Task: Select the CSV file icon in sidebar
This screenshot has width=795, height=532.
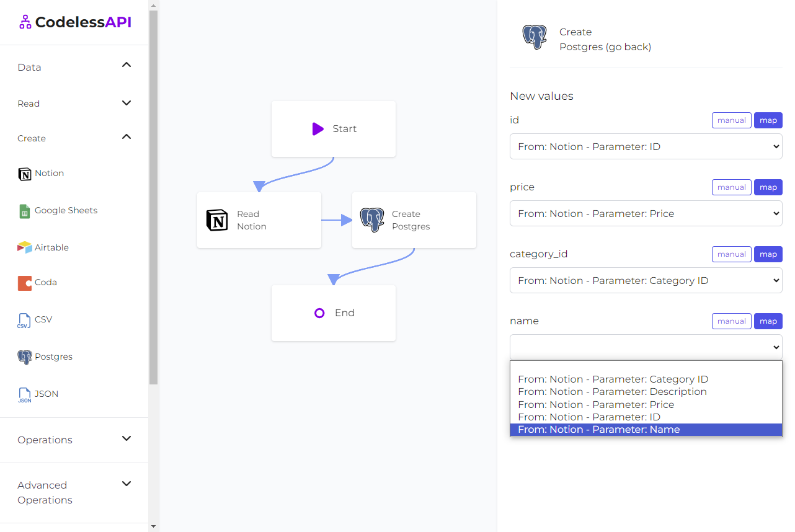Action: point(24,320)
